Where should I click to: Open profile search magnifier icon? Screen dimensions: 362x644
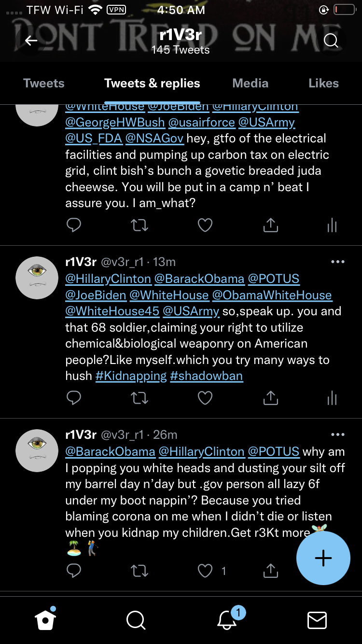331,41
